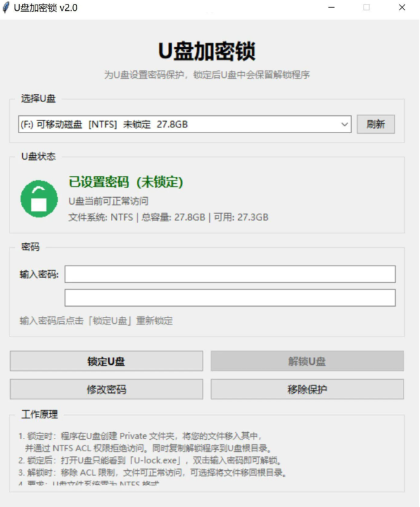Viewport: 420px width, 507px height.
Task: Click the 输入密码: field label
Action: click(x=39, y=274)
